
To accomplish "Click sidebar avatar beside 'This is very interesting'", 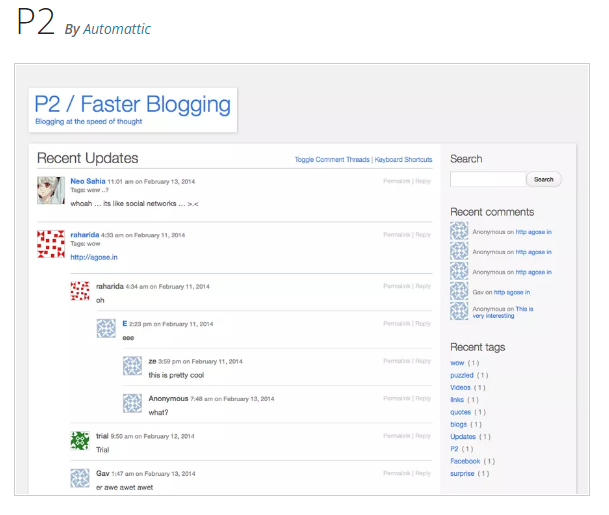I will click(459, 311).
